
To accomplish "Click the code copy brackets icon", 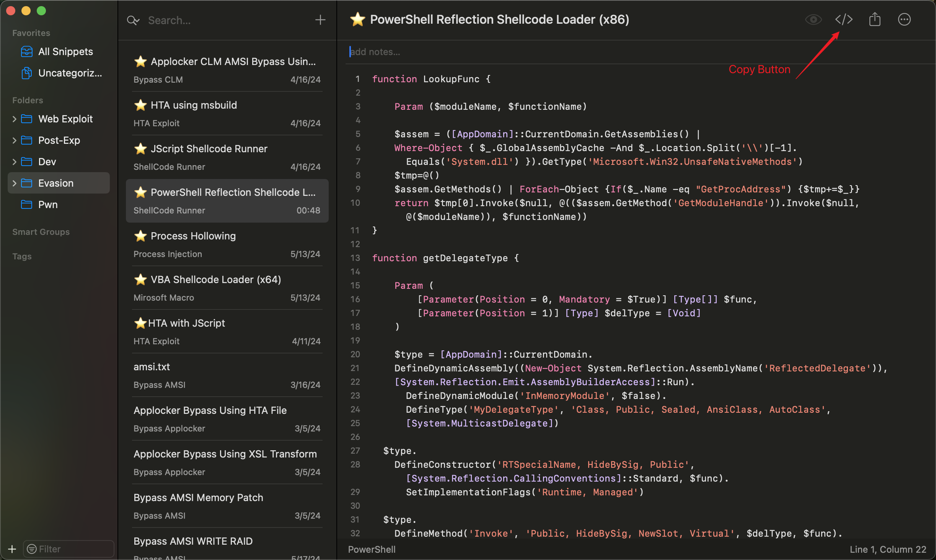I will pyautogui.click(x=844, y=20).
